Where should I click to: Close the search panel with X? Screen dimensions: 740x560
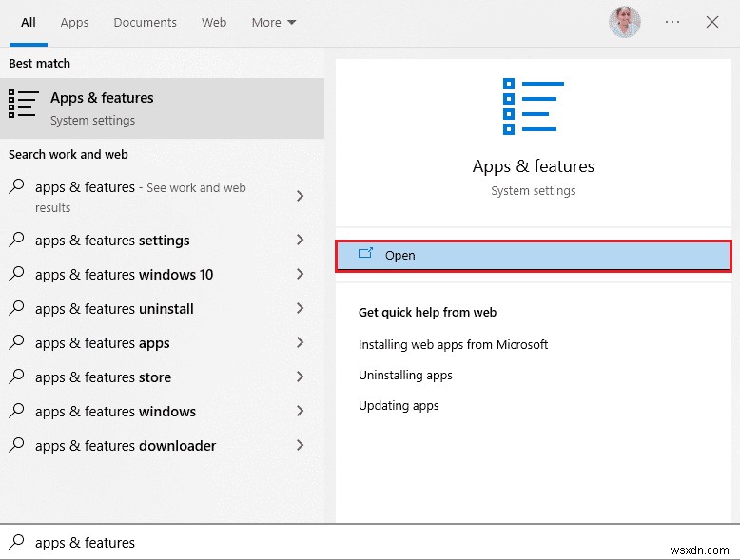pos(712,22)
